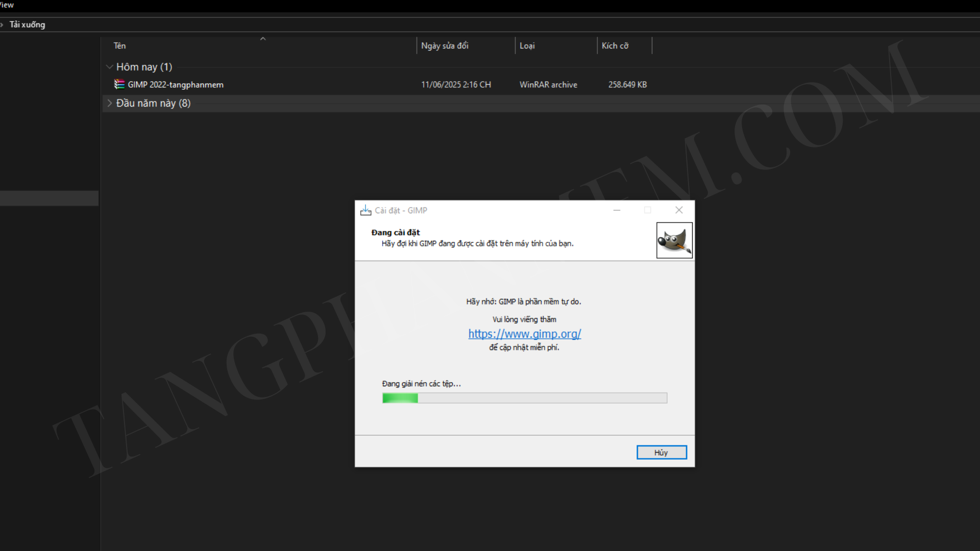Expand the Đầu năm này group
980x551 pixels.
(x=109, y=103)
